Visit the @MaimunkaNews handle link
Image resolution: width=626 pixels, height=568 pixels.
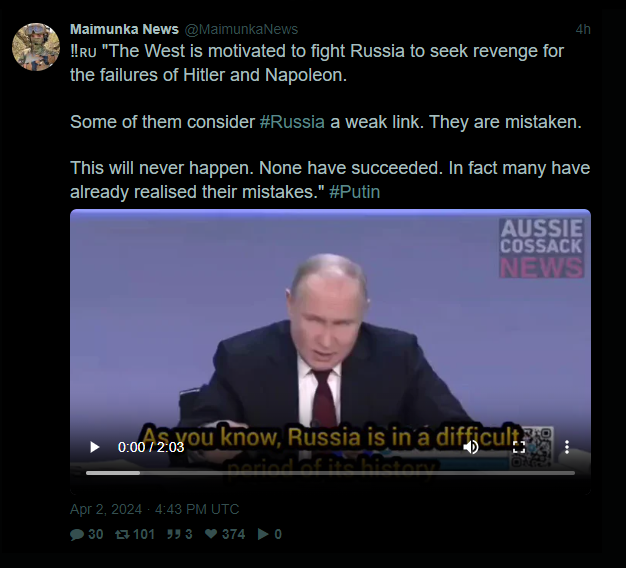[241, 29]
